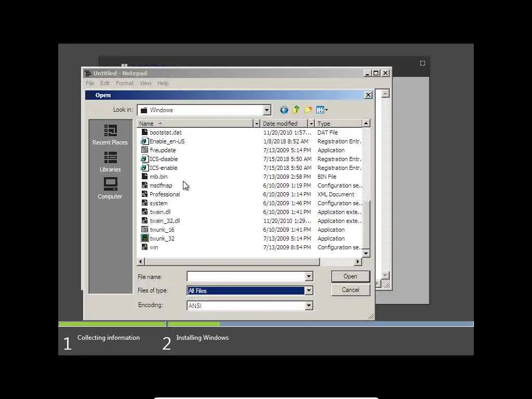Open Name column filter dropdown arrow

coord(257,124)
